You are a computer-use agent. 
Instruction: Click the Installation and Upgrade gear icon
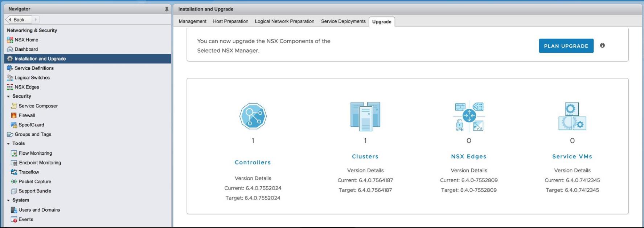pos(10,59)
